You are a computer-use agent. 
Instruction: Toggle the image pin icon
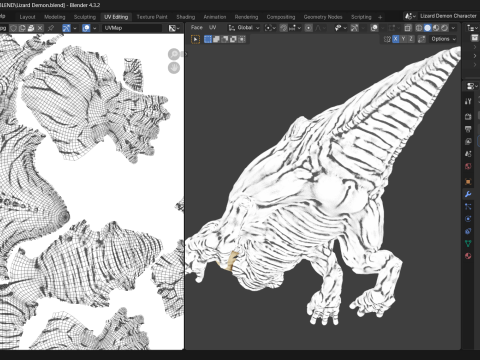[x=51, y=28]
